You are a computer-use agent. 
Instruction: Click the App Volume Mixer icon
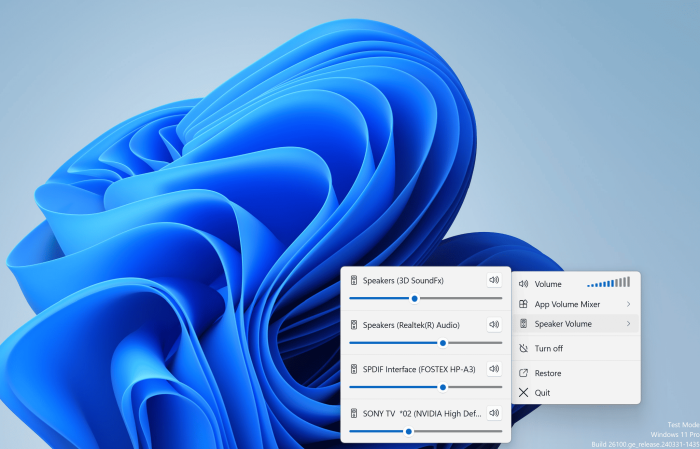(523, 304)
